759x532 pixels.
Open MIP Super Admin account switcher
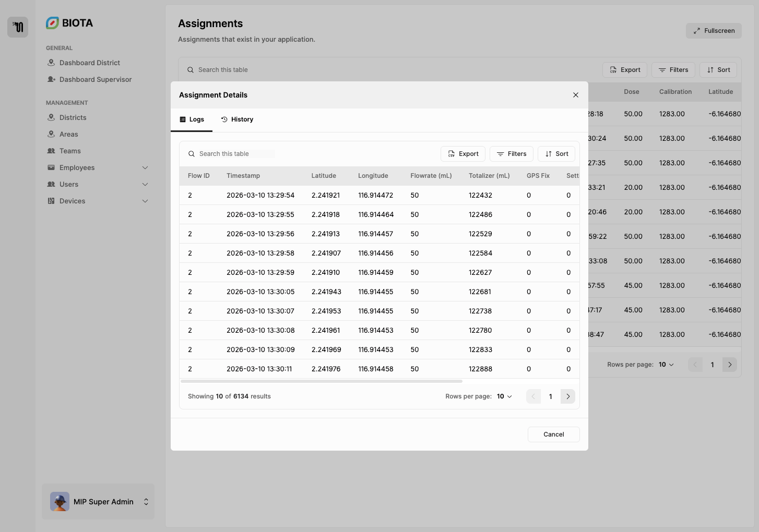point(146,502)
